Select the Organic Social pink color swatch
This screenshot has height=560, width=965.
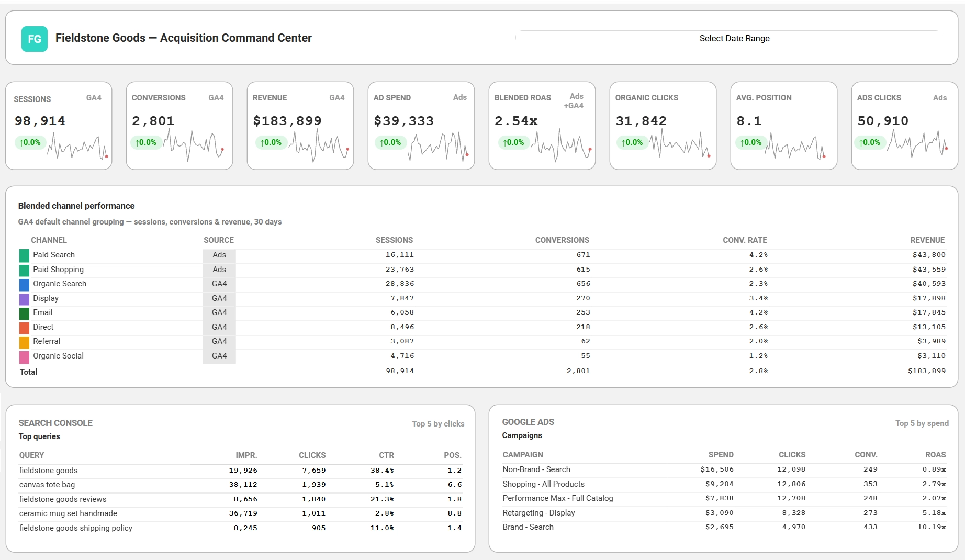pyautogui.click(x=24, y=356)
